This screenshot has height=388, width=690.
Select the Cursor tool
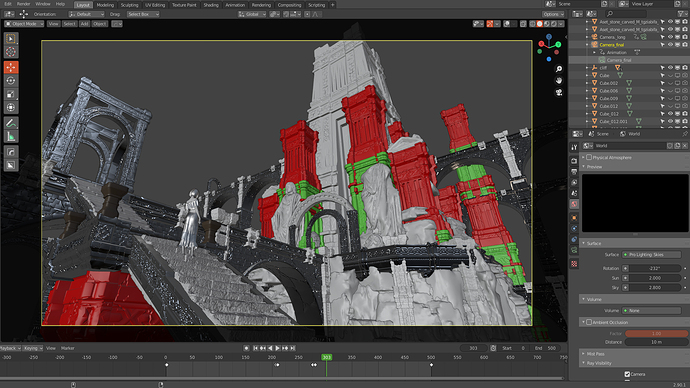tap(11, 52)
